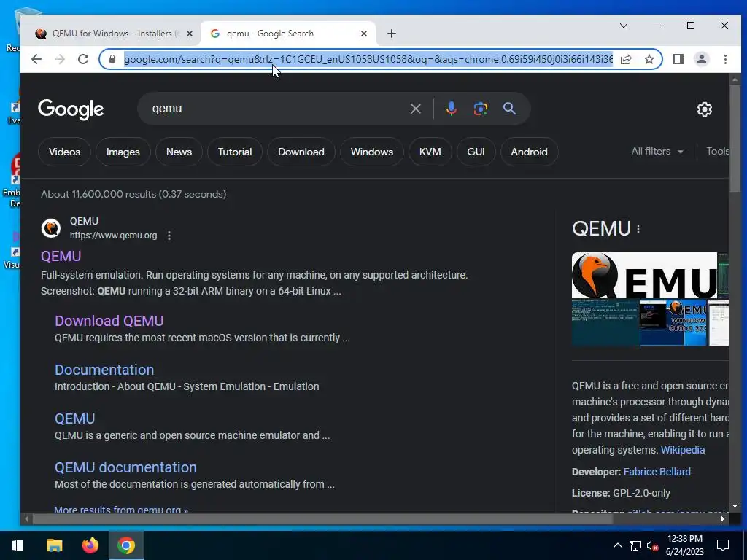Search by image with Google Lens icon
Screen dimensions: 747x560
(x=480, y=109)
